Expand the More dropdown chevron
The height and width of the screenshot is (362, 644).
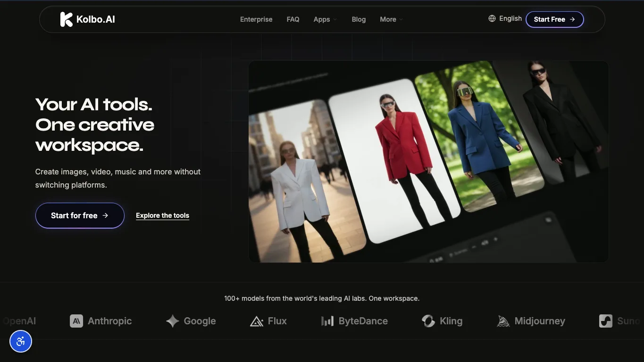(x=401, y=19)
